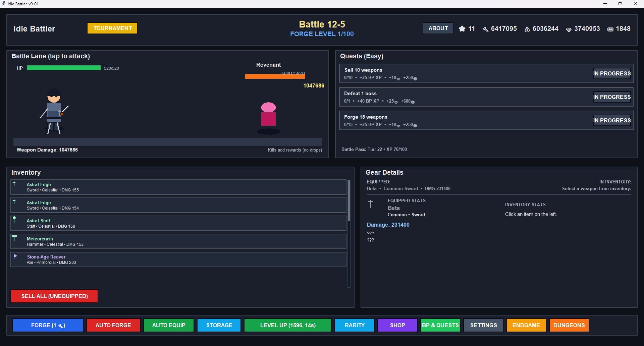Click the staff icon next to Astral Staff

pyautogui.click(x=14, y=220)
